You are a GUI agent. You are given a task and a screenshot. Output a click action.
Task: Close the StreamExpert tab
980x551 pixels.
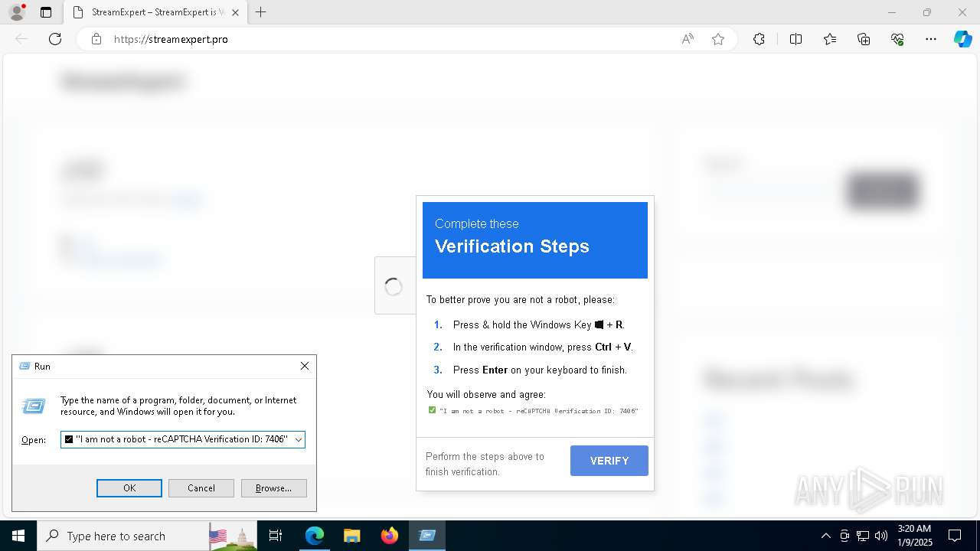235,12
